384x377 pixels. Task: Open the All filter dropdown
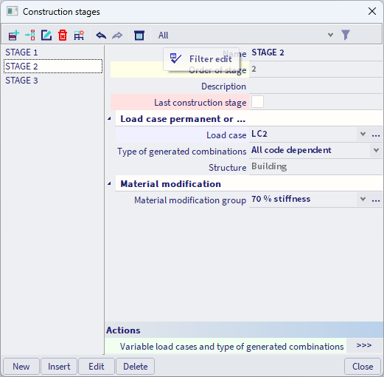[x=330, y=35]
